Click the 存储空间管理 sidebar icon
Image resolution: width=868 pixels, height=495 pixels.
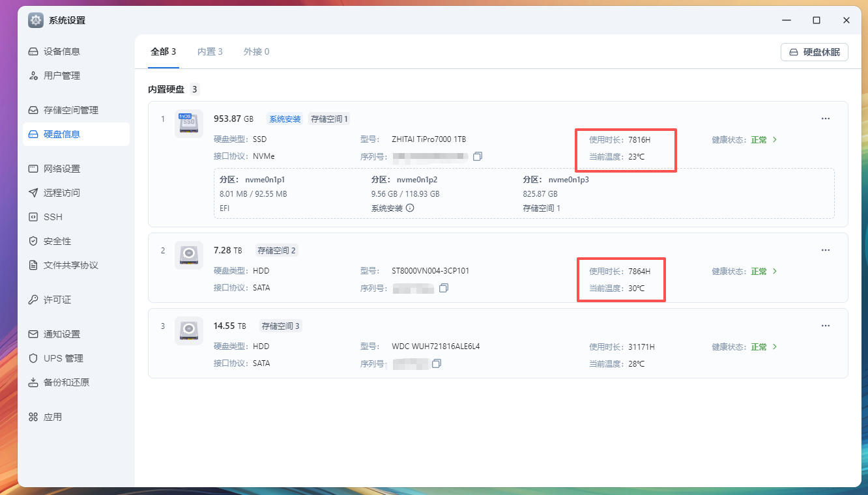(33, 110)
